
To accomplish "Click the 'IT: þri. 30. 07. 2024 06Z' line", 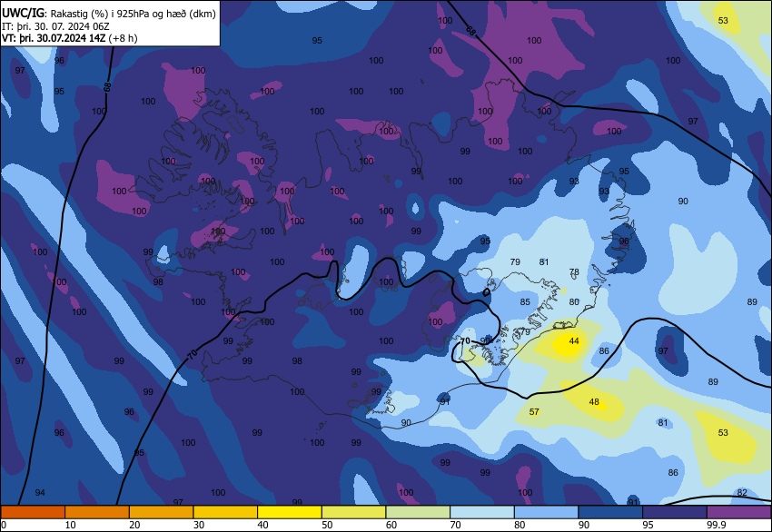I will point(55,26).
